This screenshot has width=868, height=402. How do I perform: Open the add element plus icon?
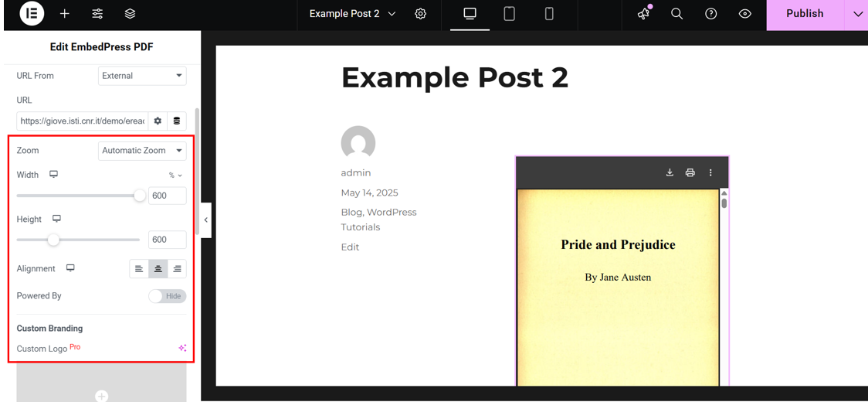click(x=65, y=14)
